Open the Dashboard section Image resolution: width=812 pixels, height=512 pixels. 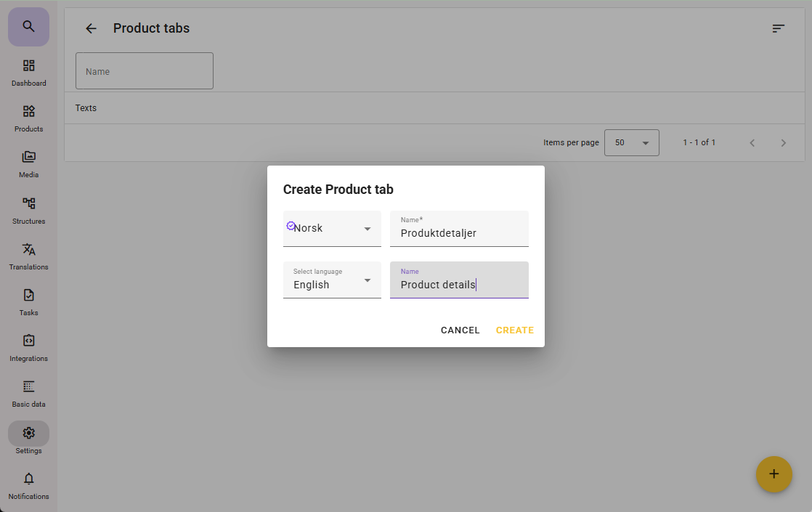point(28,73)
